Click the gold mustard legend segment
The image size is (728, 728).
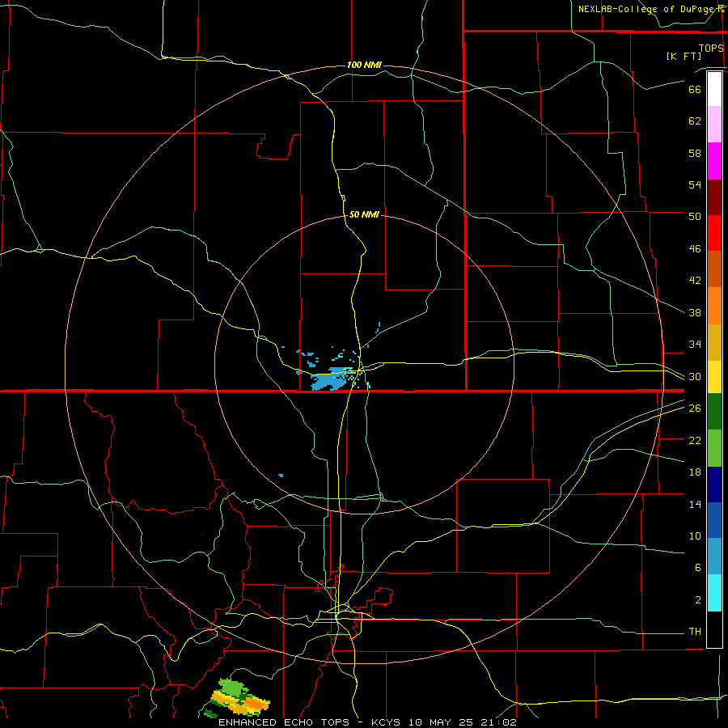point(714,342)
